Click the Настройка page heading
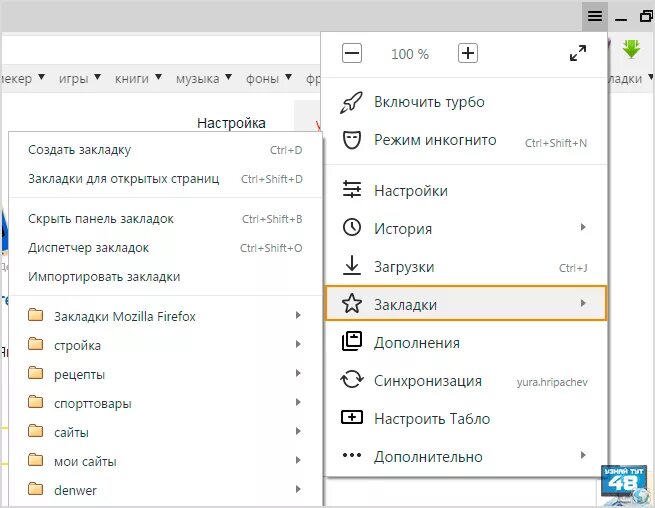Image resolution: width=655 pixels, height=508 pixels. (231, 123)
